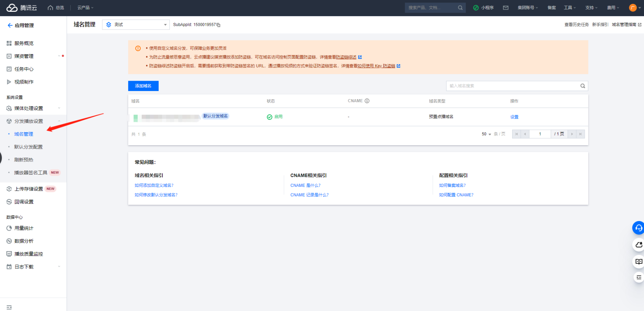Select 刷新预热 in the sidebar
Viewport: 644px width, 311px height.
tap(24, 160)
